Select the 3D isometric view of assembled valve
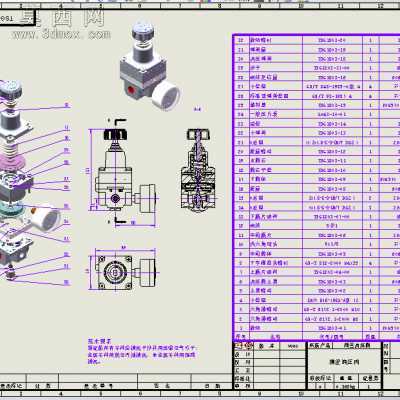Screen dimensions: 400x400 (149, 65)
